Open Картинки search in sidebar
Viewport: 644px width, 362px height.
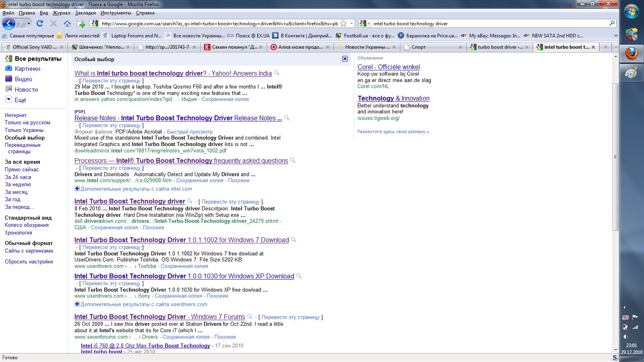27,68
